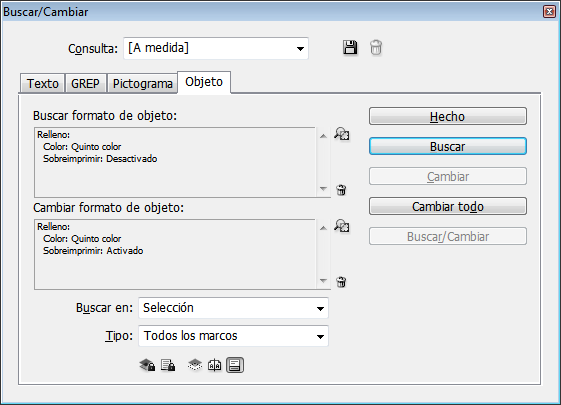Image resolution: width=561 pixels, height=405 pixels.
Task: Toggle include locked stories icon
Action: pyautogui.click(x=168, y=365)
